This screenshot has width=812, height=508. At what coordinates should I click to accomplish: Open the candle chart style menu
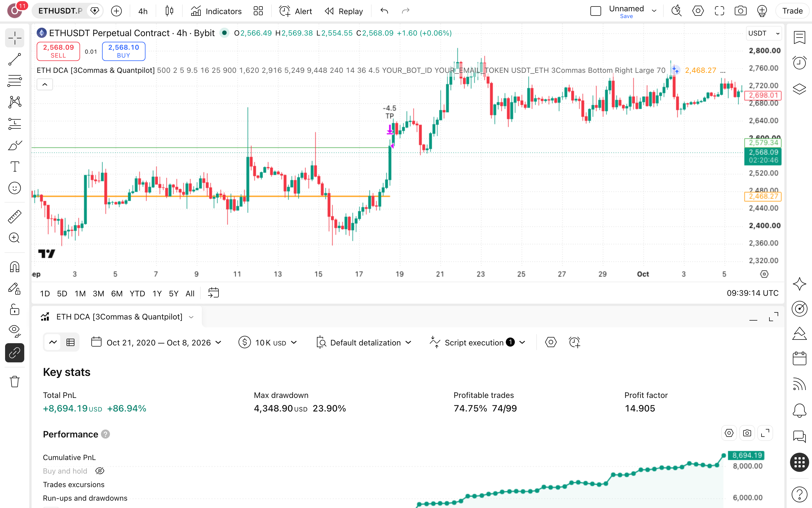(x=169, y=11)
